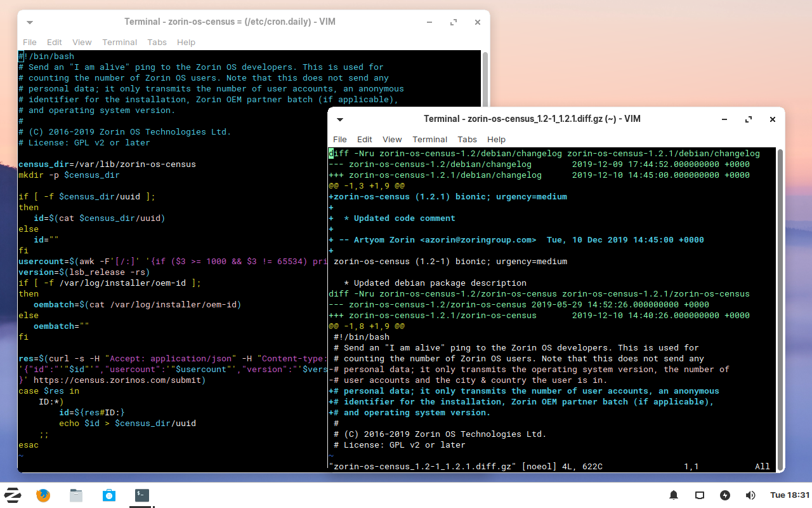
Task: Open Terminal menu in diff.gz terminal
Action: pos(429,139)
